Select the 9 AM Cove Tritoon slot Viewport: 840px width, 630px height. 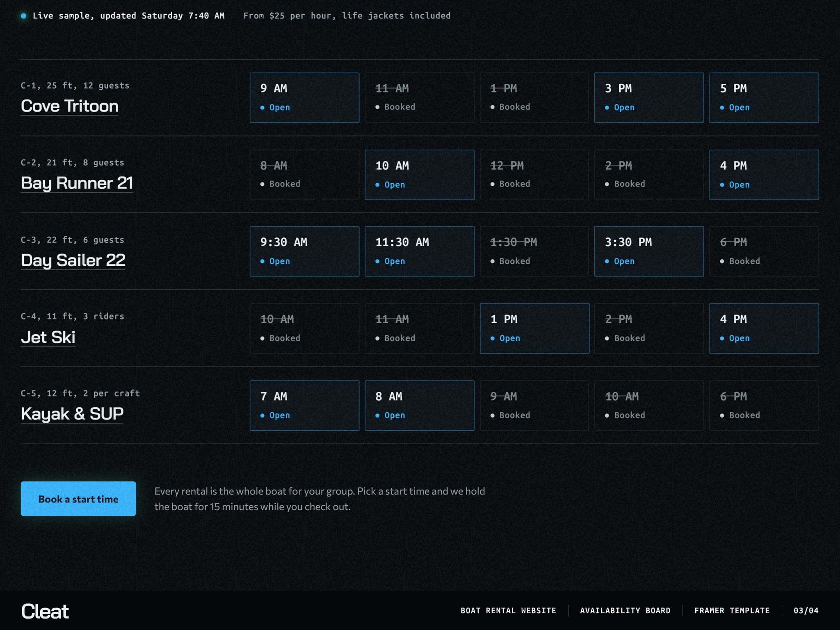point(304,98)
